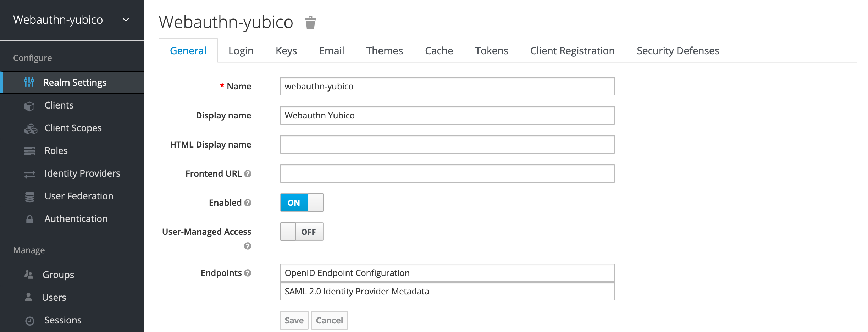Click the Clients cube icon

[x=29, y=106]
